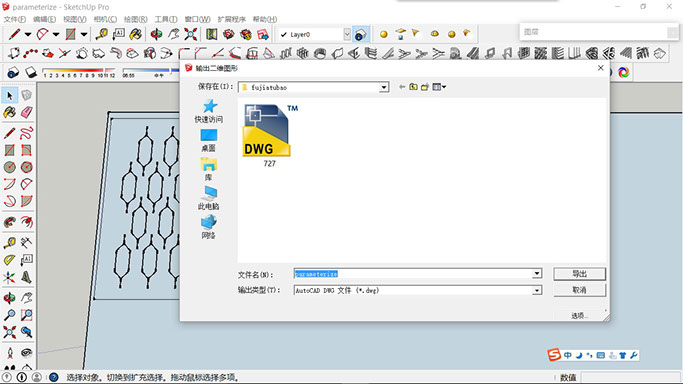Viewport: 683px width, 384px height.
Task: Click the 导出 export button
Action: coord(579,273)
